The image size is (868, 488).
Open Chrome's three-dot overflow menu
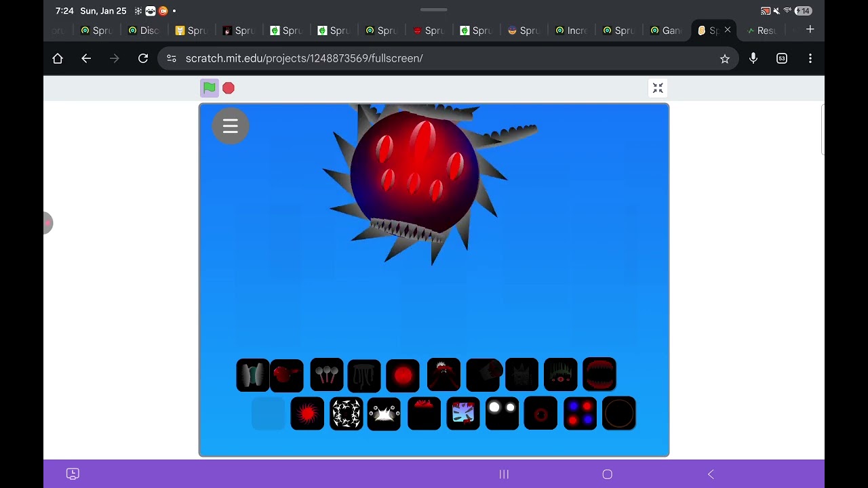pyautogui.click(x=810, y=58)
